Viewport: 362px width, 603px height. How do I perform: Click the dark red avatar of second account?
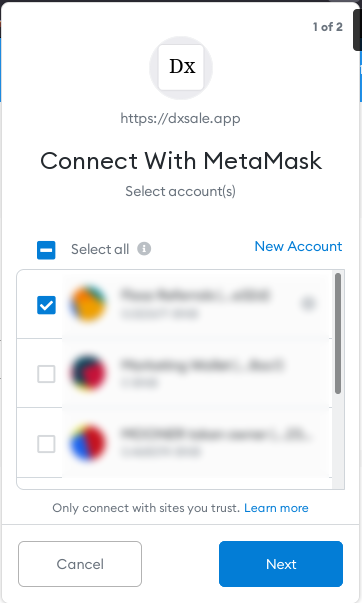pos(88,373)
